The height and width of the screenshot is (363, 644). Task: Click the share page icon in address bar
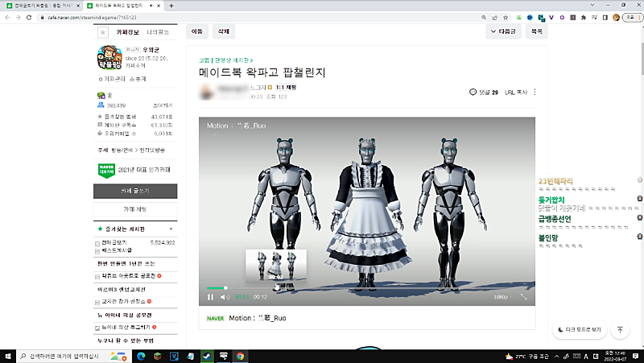(494, 17)
